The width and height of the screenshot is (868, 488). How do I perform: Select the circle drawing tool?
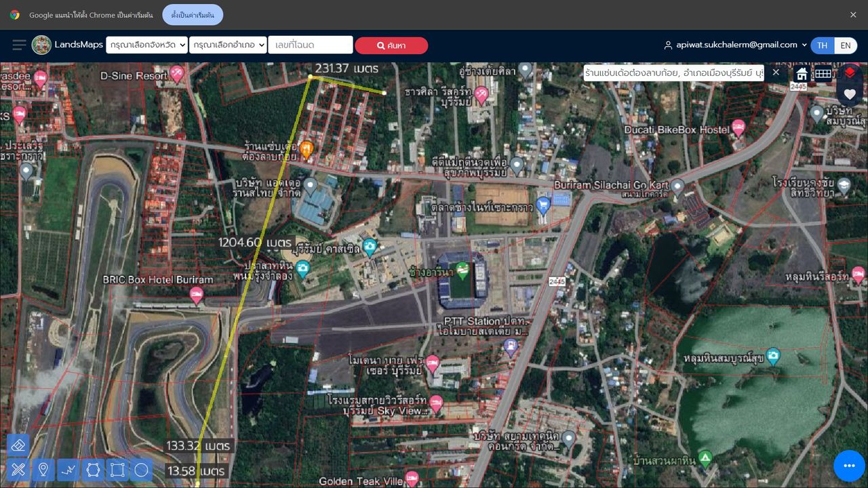tap(142, 469)
